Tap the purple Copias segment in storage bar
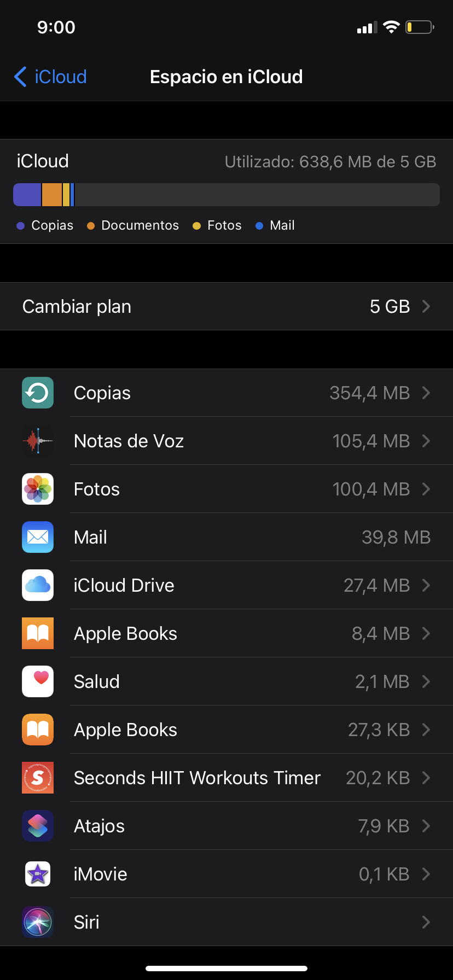 (x=27, y=195)
